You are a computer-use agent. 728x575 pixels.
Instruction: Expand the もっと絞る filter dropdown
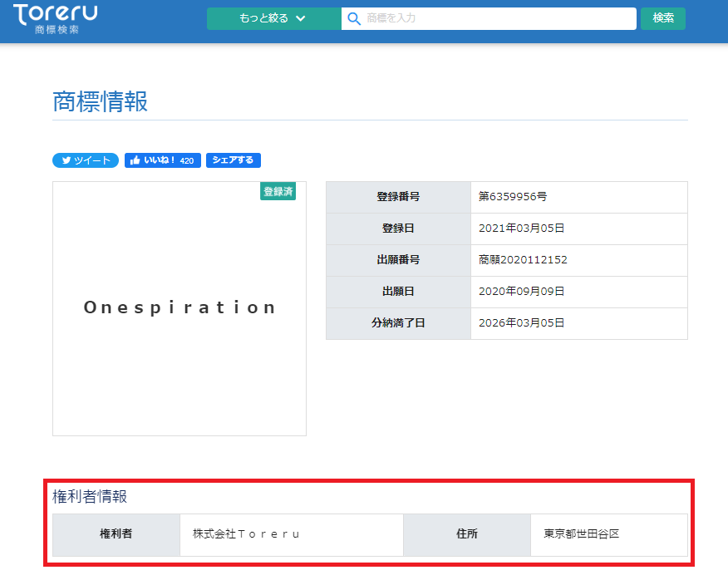click(274, 18)
